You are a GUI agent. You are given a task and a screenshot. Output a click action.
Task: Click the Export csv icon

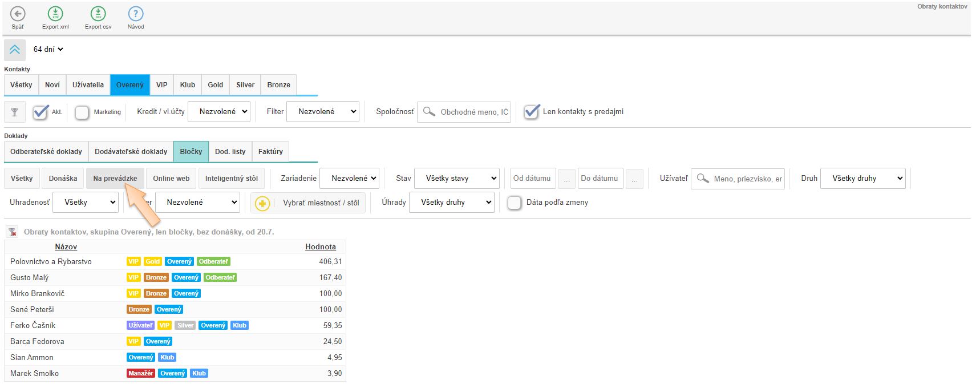click(98, 14)
